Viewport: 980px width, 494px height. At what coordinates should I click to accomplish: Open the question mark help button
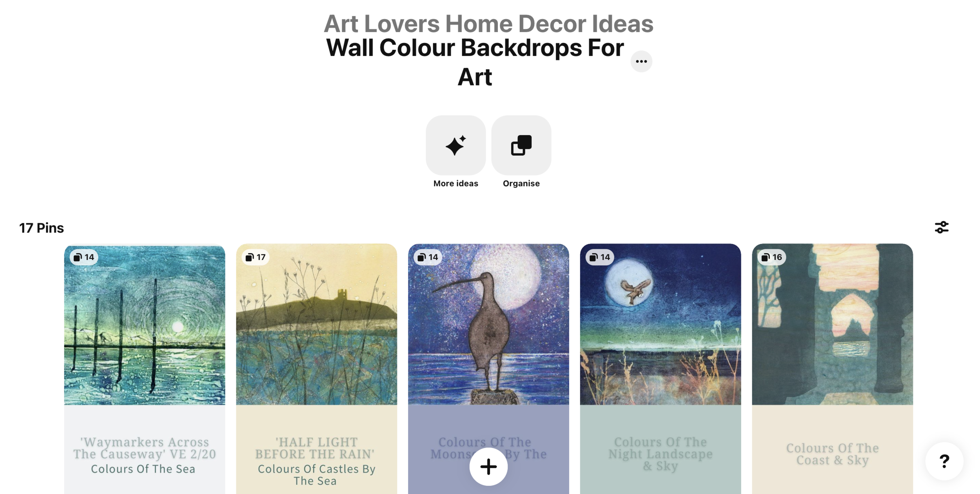[944, 461]
